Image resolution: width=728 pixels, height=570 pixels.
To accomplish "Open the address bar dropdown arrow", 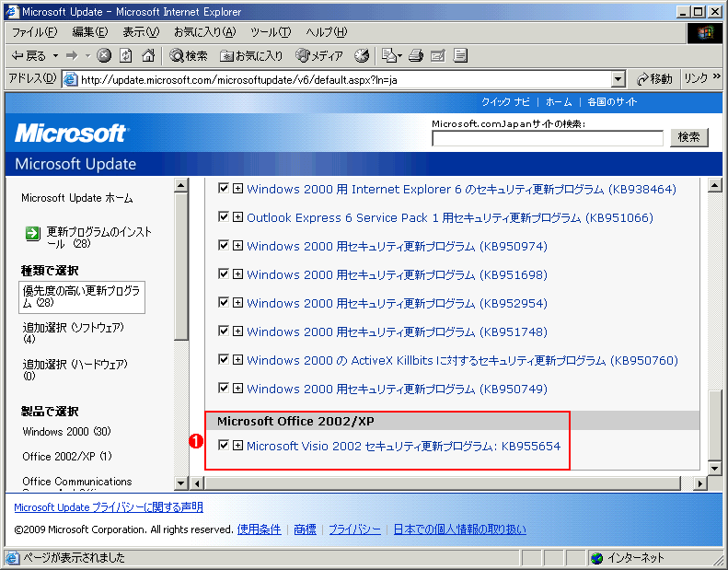I will pos(618,79).
